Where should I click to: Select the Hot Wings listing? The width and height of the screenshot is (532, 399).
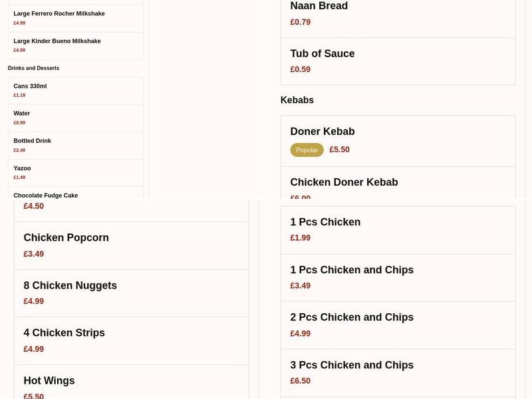49,380
